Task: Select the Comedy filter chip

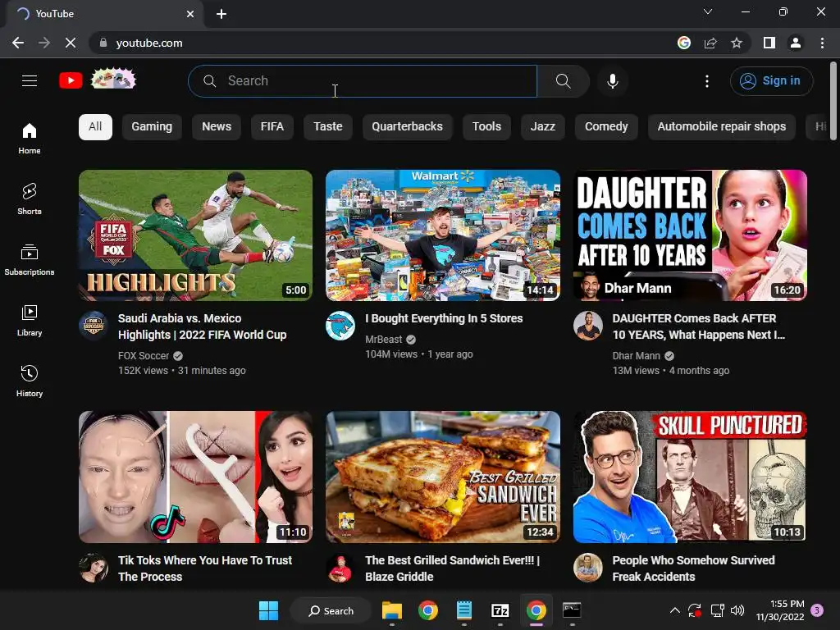Action: [x=606, y=127]
